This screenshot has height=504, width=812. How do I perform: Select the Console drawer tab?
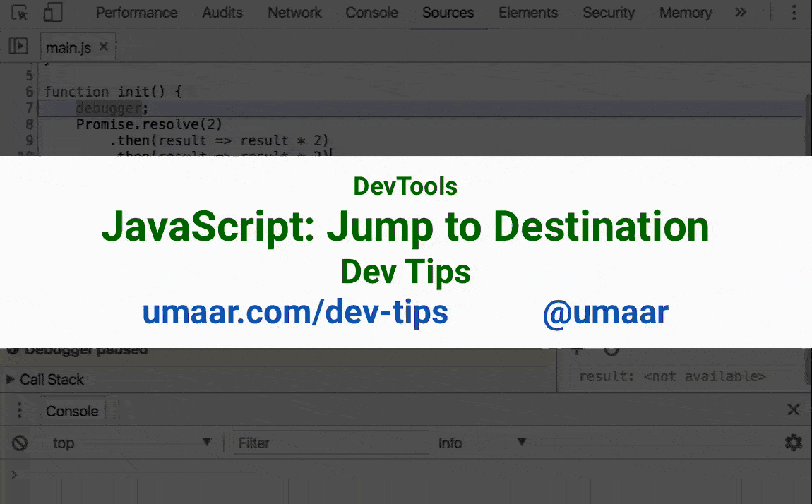72,411
